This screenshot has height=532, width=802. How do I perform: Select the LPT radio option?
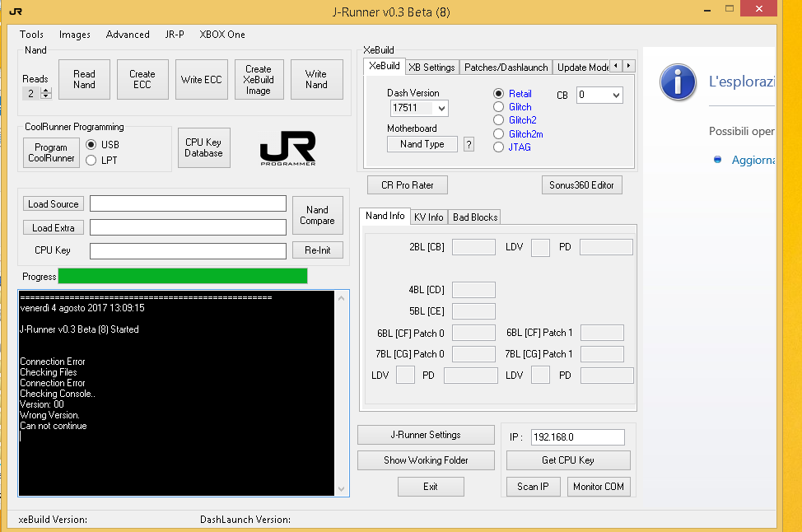pyautogui.click(x=91, y=160)
